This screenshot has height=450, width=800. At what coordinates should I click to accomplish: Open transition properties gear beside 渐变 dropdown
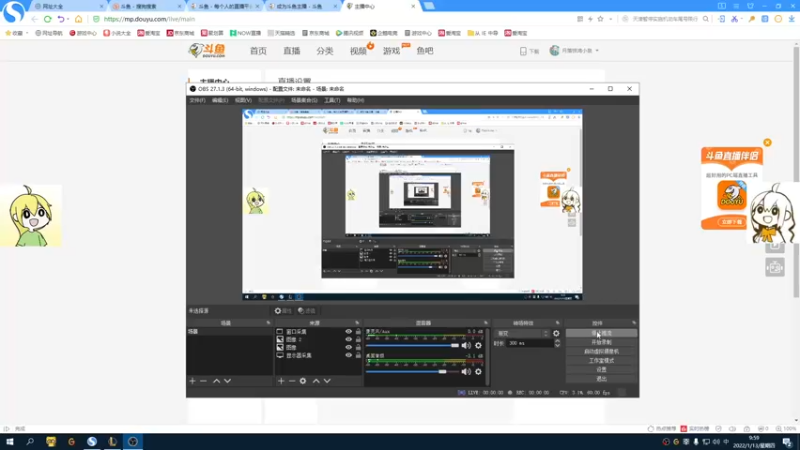point(556,333)
